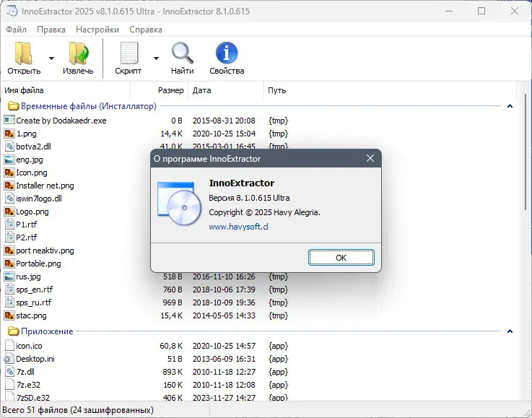Viewport: 532px width, 418px height.
Task: Select the P2.rtf file icon
Action: tap(9, 238)
